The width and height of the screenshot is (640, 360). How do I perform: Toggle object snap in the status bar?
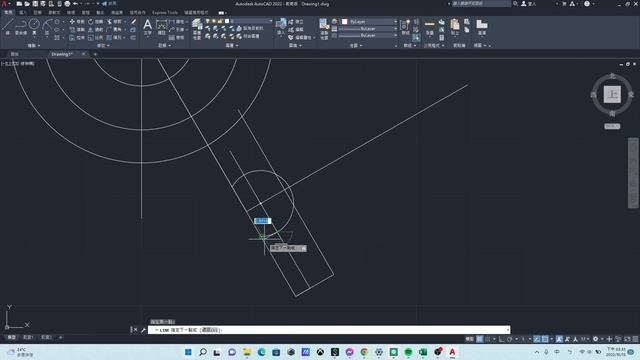coord(545,339)
